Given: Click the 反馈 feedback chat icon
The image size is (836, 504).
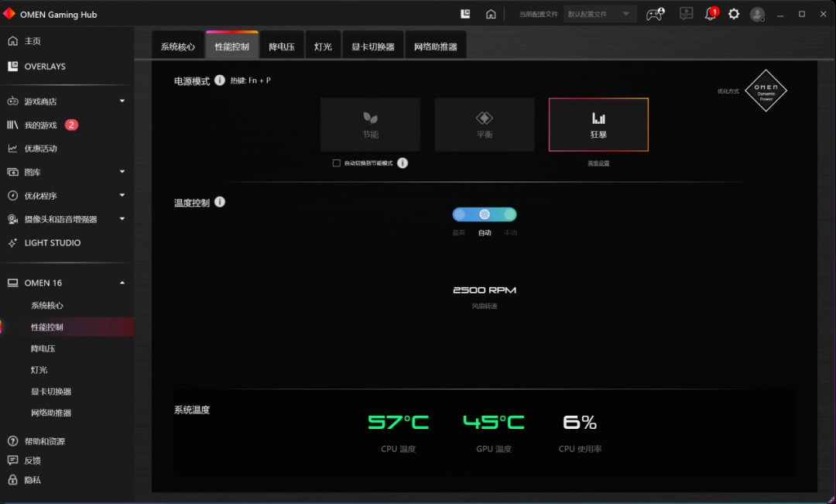Looking at the screenshot, I should click(x=13, y=461).
